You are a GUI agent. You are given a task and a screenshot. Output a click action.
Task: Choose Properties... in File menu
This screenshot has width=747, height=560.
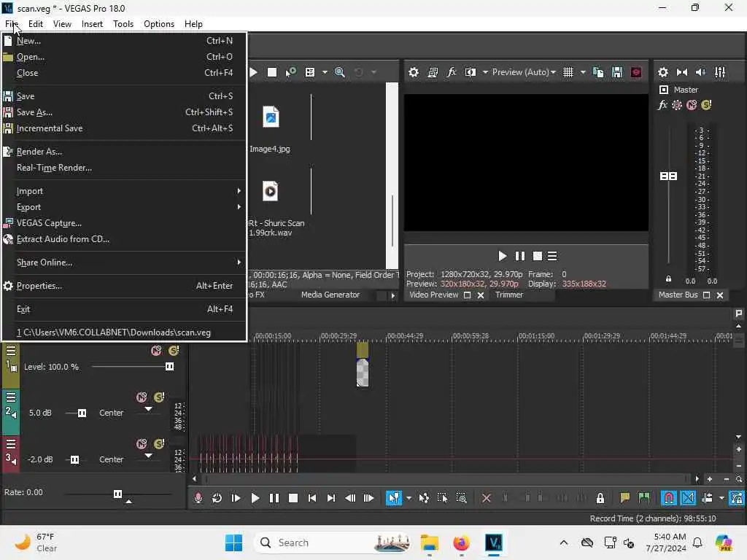[x=124, y=286]
